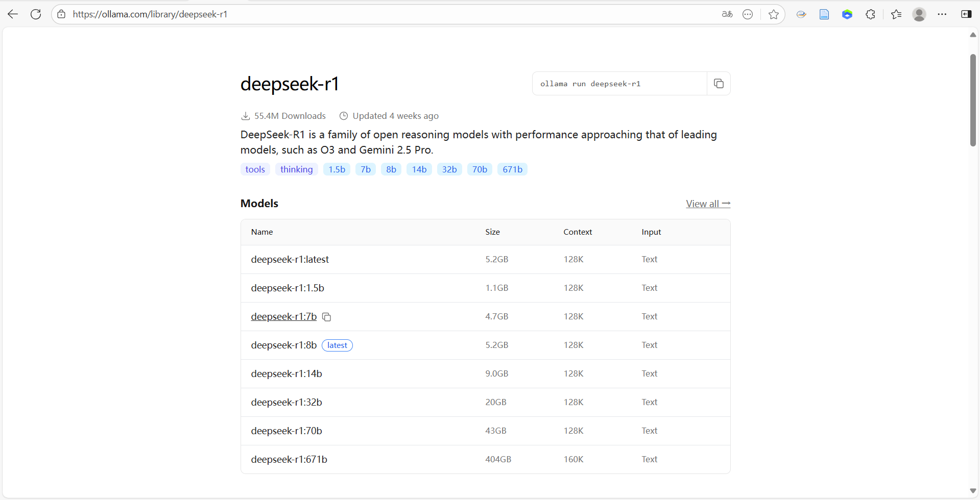Open the user profile menu
980x500 pixels.
[919, 14]
